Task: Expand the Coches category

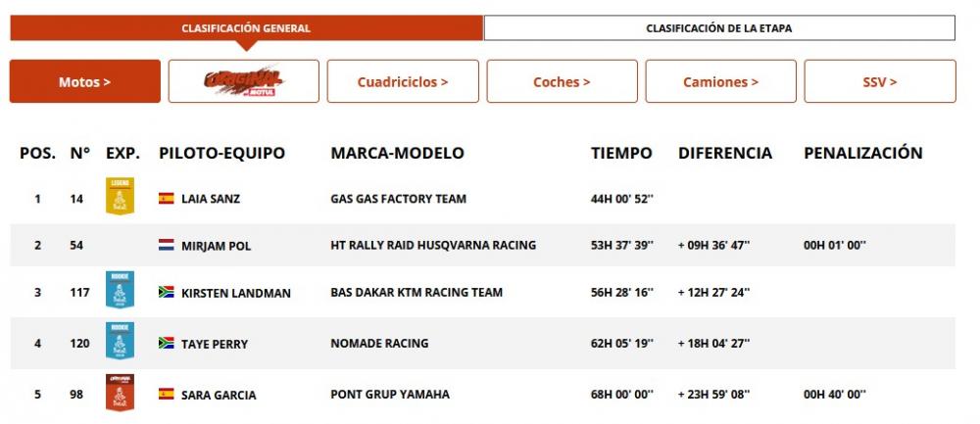Action: (562, 81)
